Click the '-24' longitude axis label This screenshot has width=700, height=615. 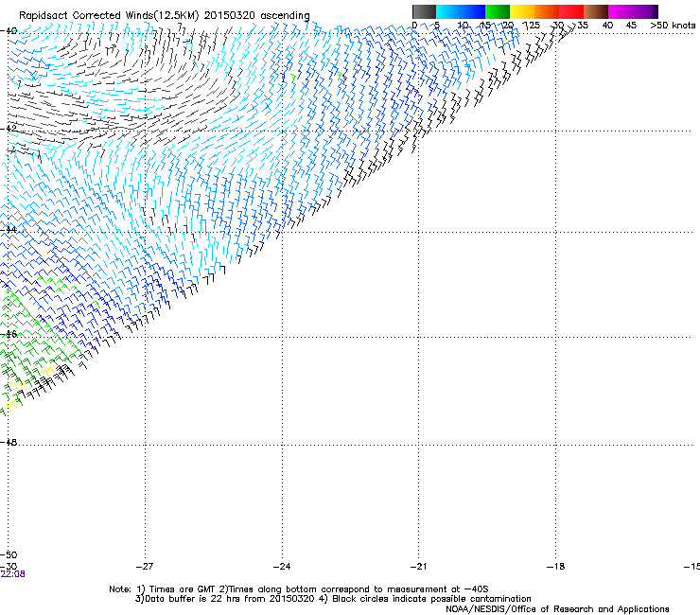pyautogui.click(x=282, y=567)
